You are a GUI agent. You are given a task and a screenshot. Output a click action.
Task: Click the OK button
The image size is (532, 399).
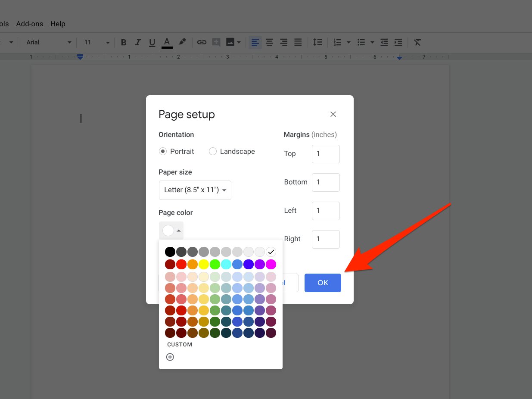pos(323,283)
